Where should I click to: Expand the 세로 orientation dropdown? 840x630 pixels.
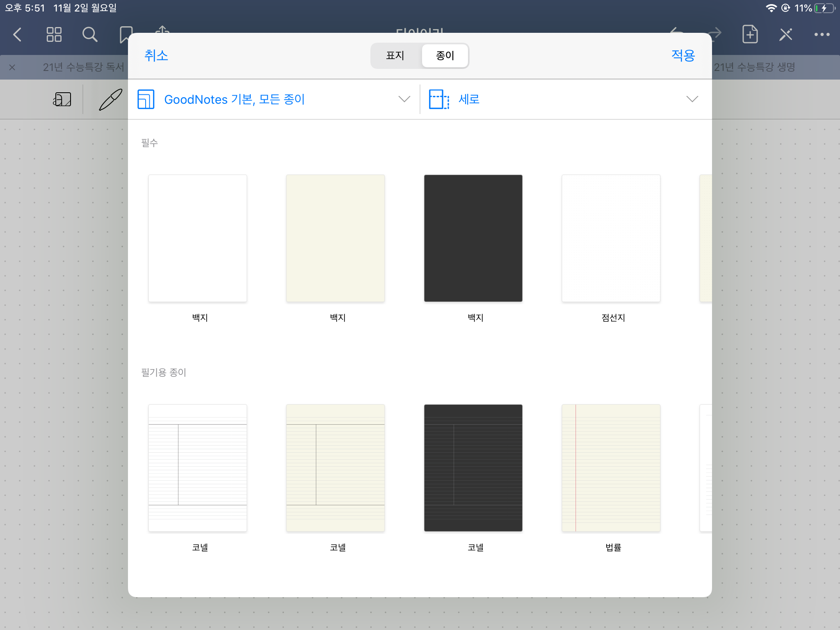(x=469, y=99)
